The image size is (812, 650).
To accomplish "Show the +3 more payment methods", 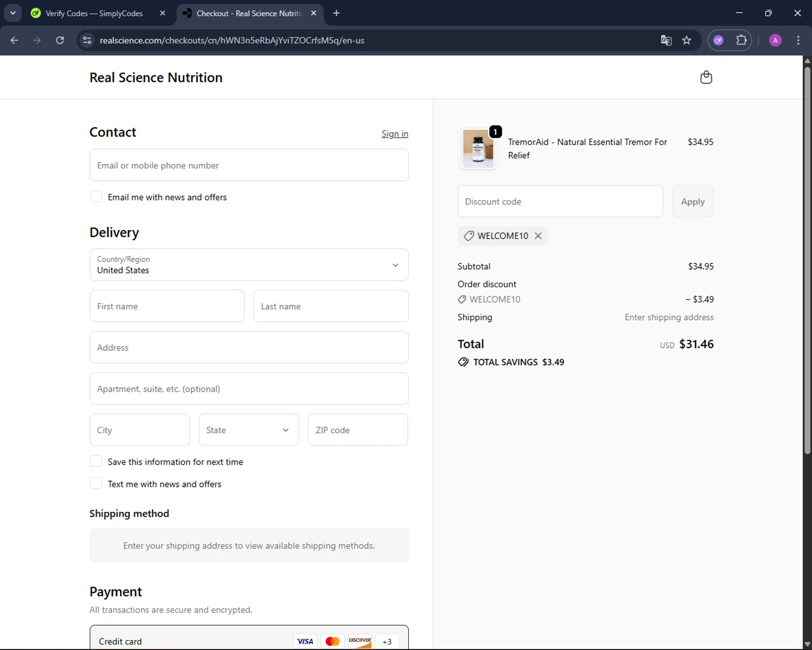I will click(387, 641).
